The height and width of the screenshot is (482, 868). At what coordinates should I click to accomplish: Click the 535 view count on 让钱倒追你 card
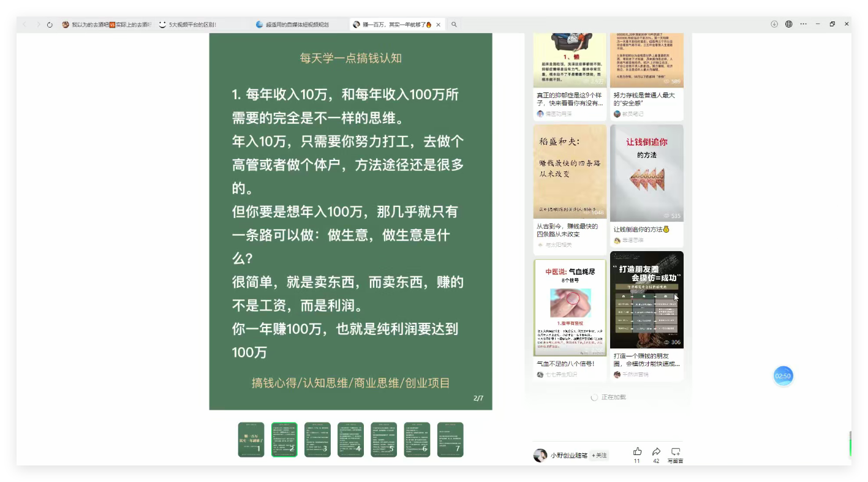click(672, 216)
